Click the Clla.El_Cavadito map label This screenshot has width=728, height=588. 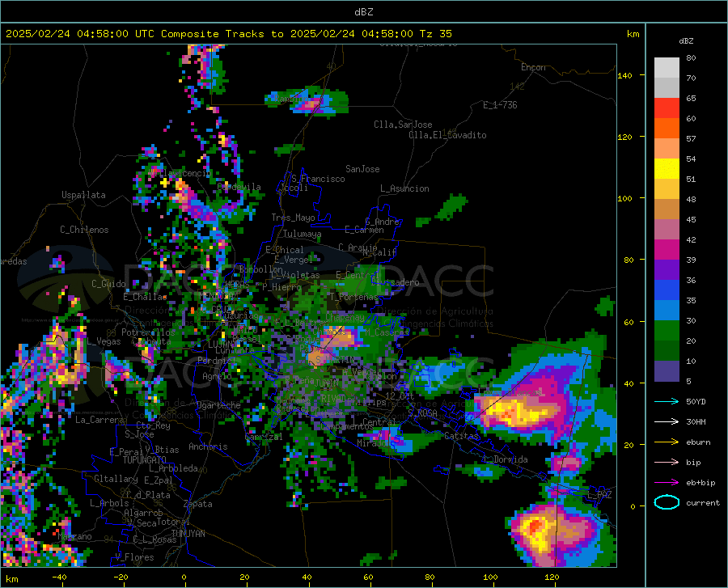pos(447,135)
